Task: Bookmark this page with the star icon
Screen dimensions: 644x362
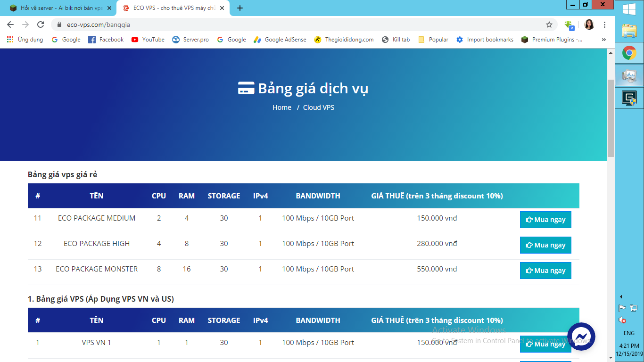Action: (x=549, y=25)
